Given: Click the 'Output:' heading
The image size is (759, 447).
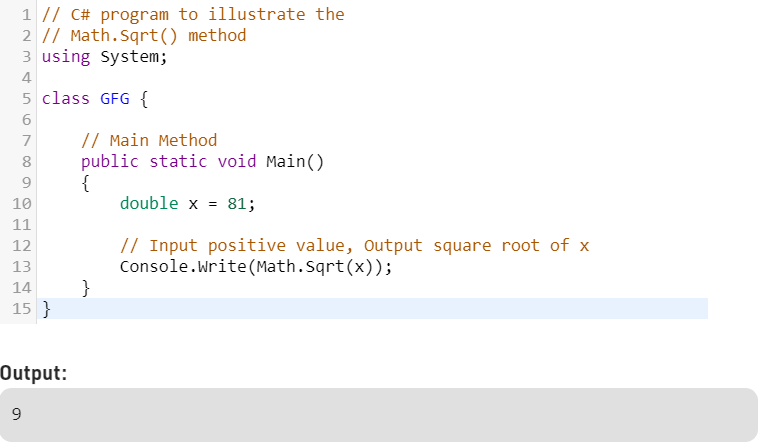Looking at the screenshot, I should pos(34,373).
